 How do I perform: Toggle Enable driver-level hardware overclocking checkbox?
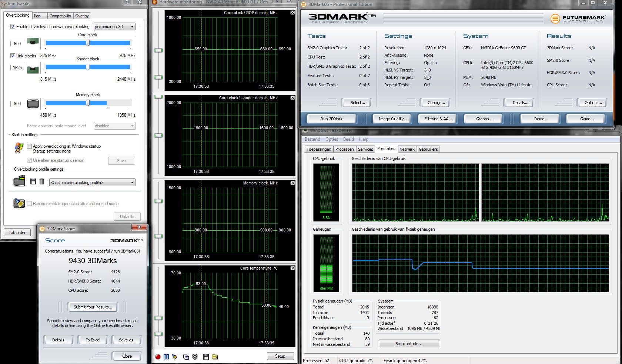pos(13,27)
